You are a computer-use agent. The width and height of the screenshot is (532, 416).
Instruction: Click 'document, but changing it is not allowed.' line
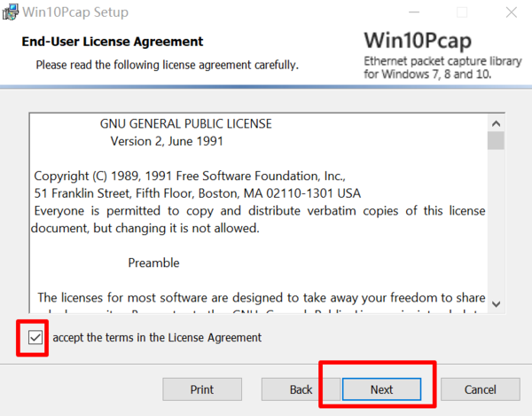[x=145, y=228]
